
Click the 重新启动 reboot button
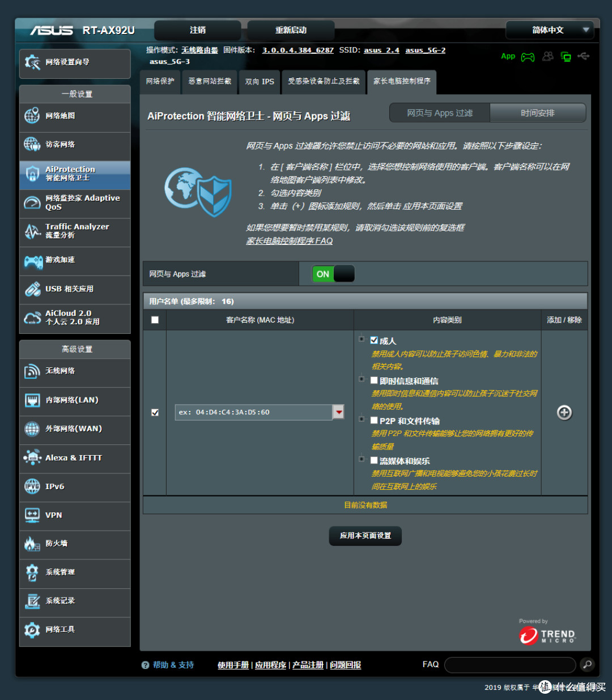pos(291,30)
